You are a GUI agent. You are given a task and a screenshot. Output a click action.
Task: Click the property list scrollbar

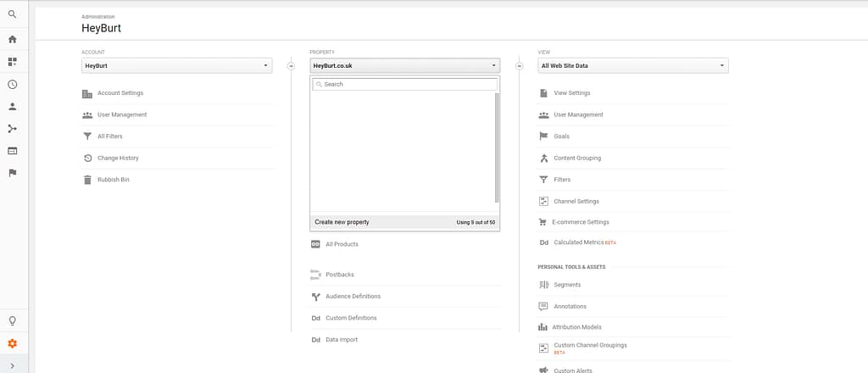tap(497, 148)
